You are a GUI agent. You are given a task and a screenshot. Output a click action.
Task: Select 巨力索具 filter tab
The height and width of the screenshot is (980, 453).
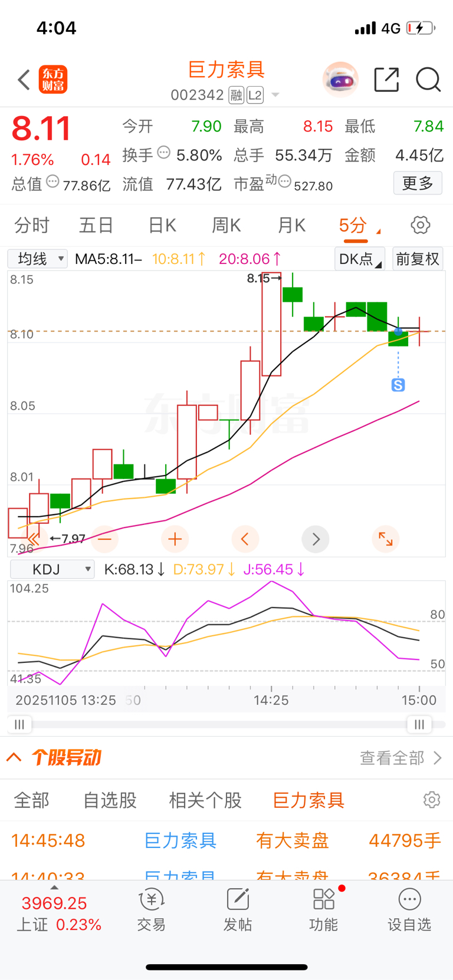308,800
